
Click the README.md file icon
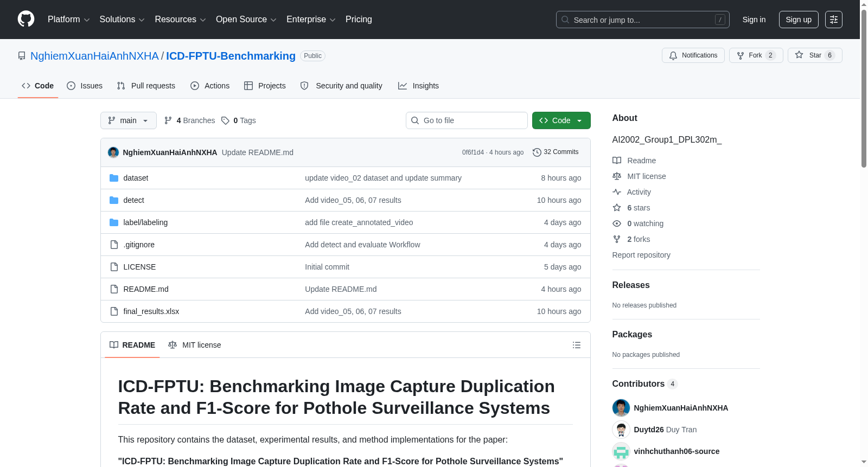tap(114, 289)
